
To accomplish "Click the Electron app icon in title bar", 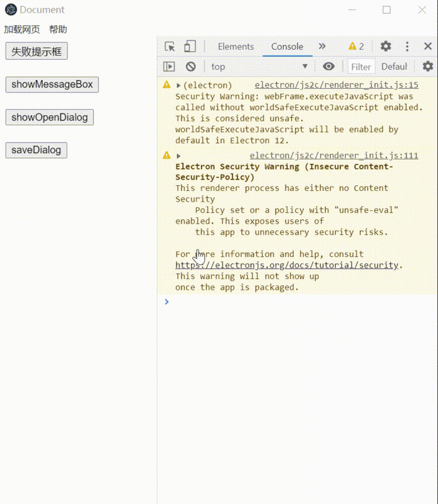I will (x=11, y=9).
